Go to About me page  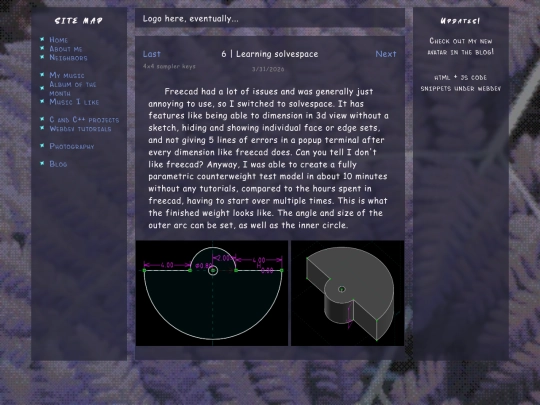pyautogui.click(x=65, y=49)
